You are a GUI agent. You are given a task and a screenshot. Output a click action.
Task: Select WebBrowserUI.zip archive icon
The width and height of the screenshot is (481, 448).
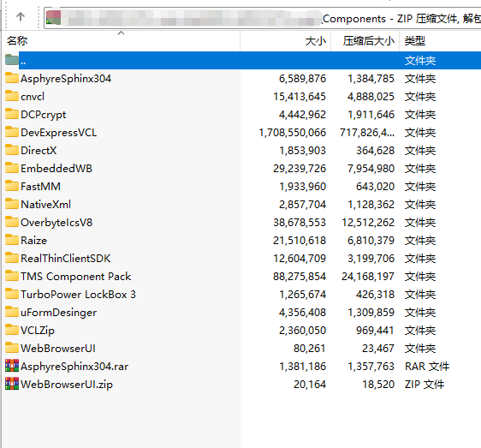tap(12, 384)
